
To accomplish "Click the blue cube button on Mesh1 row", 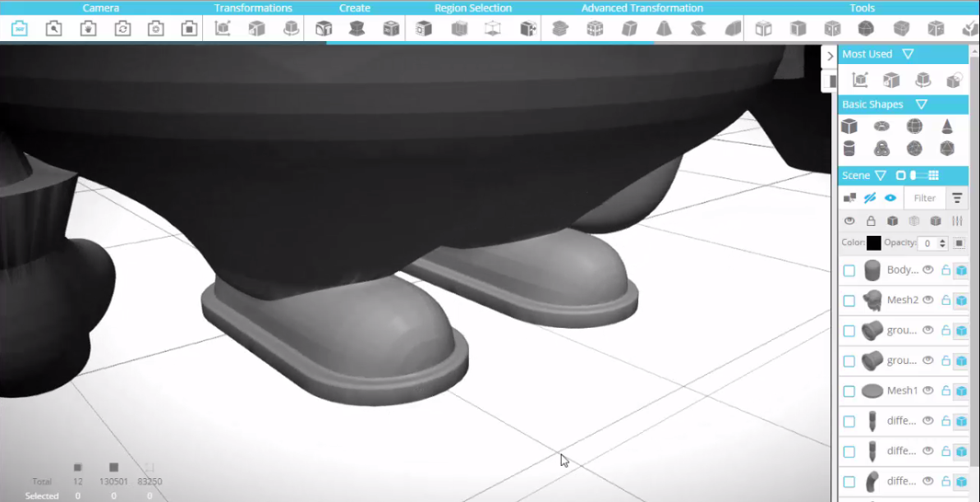I will [x=961, y=391].
